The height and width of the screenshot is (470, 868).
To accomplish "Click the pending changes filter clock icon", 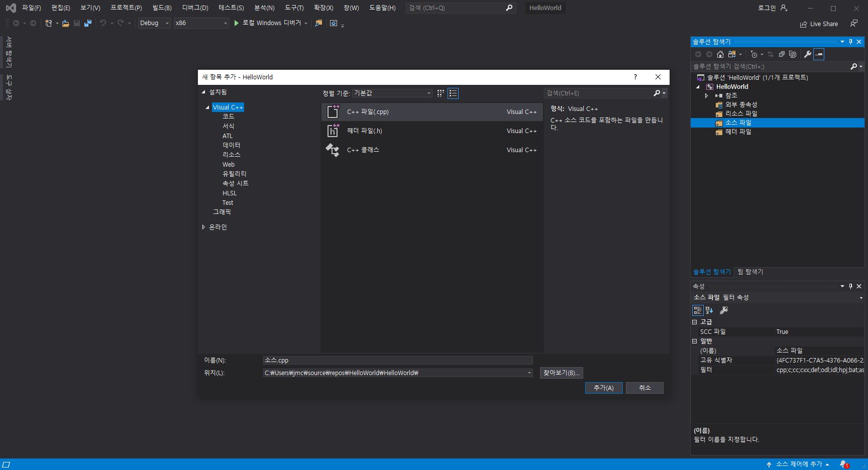I will pos(754,54).
